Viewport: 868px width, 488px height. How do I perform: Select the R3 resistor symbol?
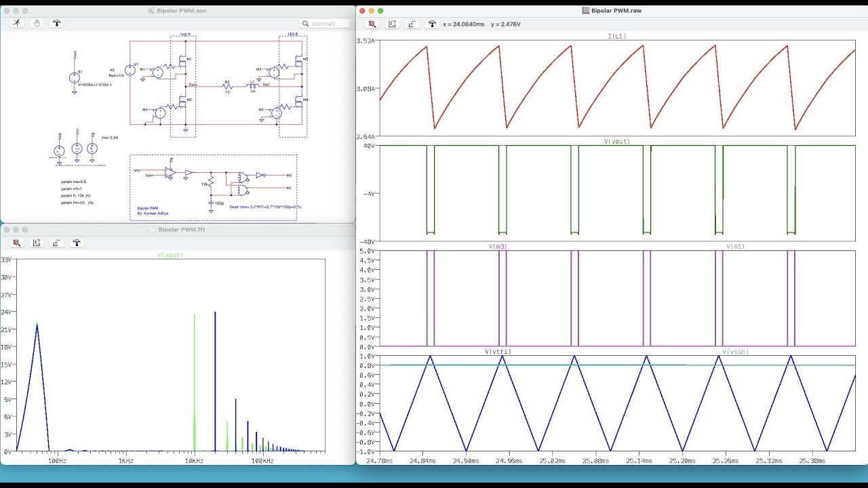[x=227, y=86]
